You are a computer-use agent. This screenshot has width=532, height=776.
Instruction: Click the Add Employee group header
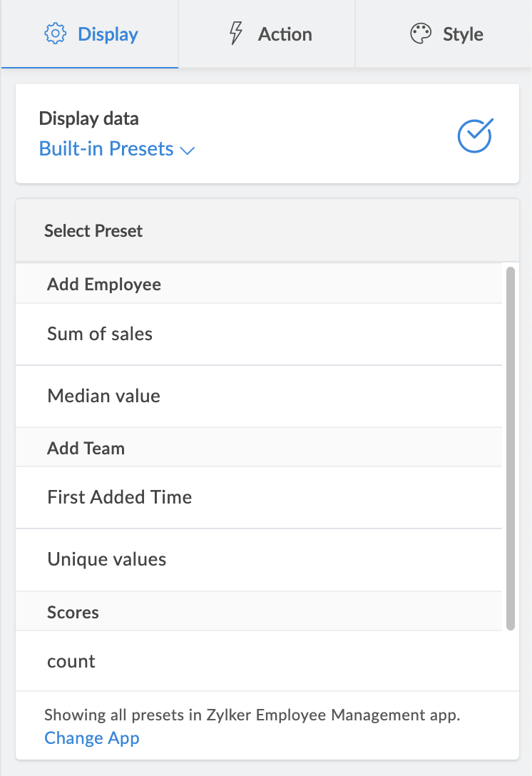[x=104, y=285]
